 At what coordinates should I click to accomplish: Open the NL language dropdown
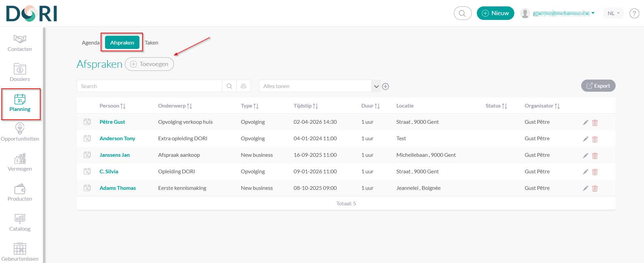pyautogui.click(x=613, y=13)
